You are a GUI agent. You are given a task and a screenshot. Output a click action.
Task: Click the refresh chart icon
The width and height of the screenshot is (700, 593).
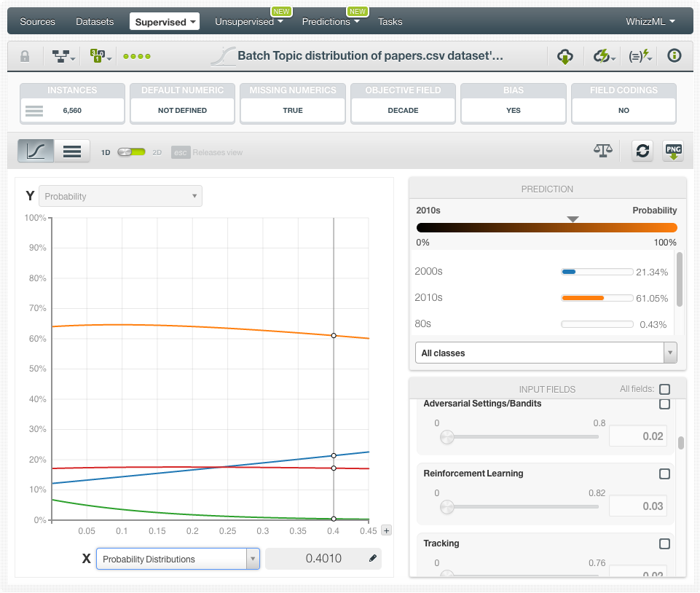click(642, 151)
